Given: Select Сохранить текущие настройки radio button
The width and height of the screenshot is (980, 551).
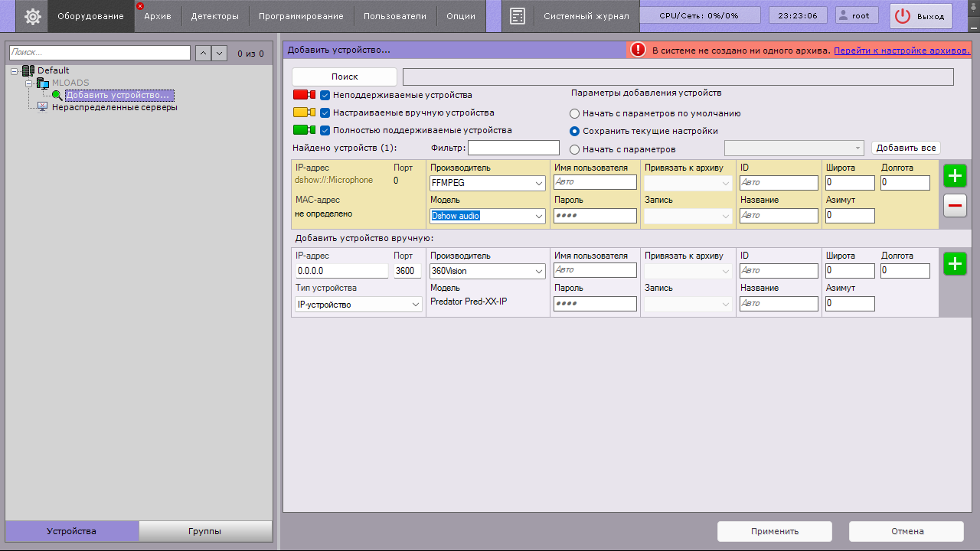Looking at the screenshot, I should [x=574, y=131].
